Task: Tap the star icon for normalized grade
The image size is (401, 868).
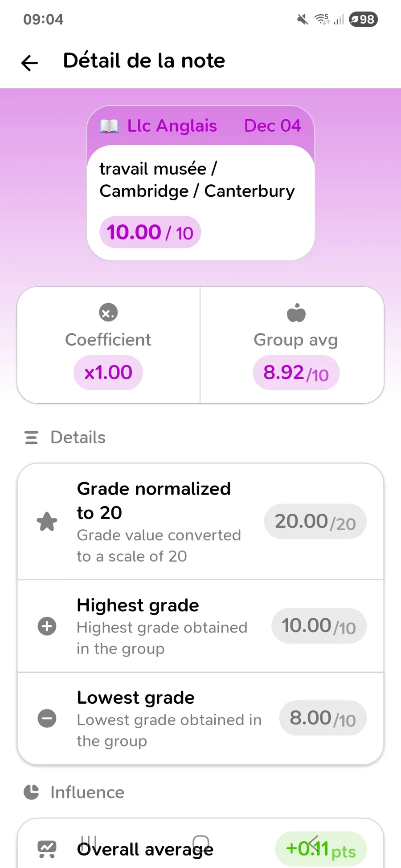Action: point(47,522)
